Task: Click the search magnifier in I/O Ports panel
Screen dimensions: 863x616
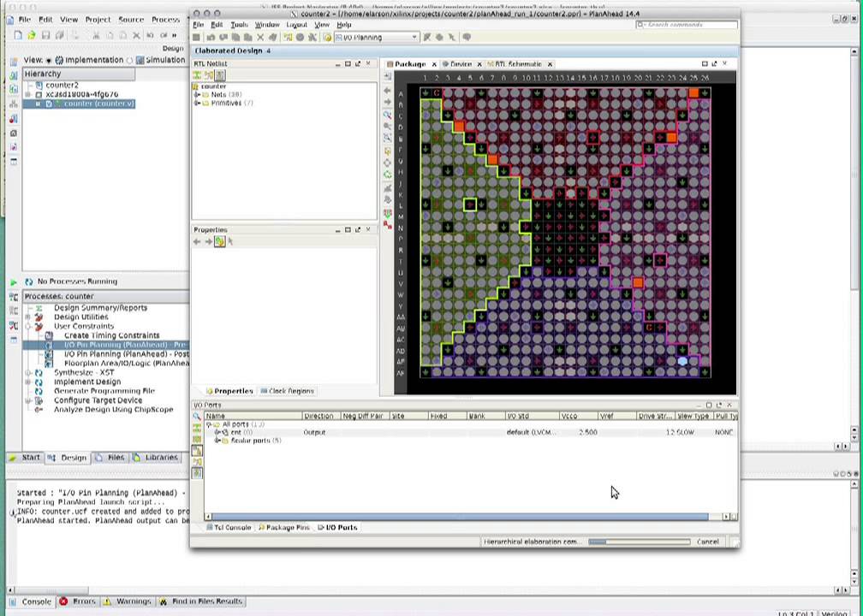Action: (x=197, y=417)
